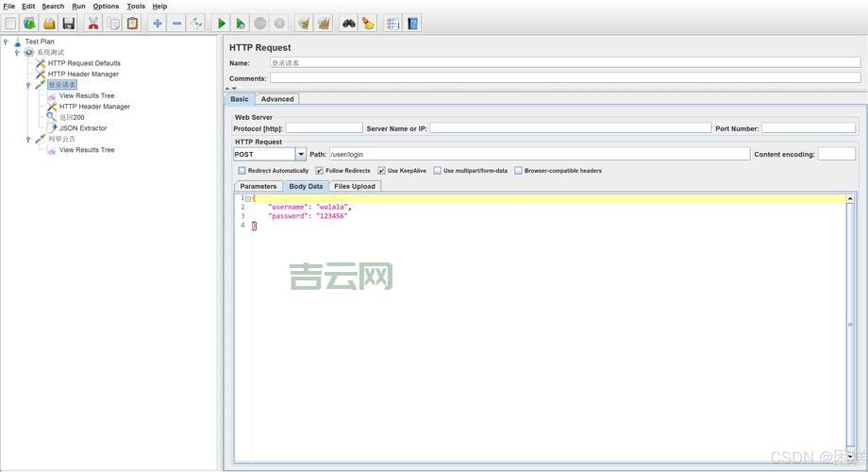Click the Search binoculars icon
This screenshot has width=868, height=472.
coord(348,24)
